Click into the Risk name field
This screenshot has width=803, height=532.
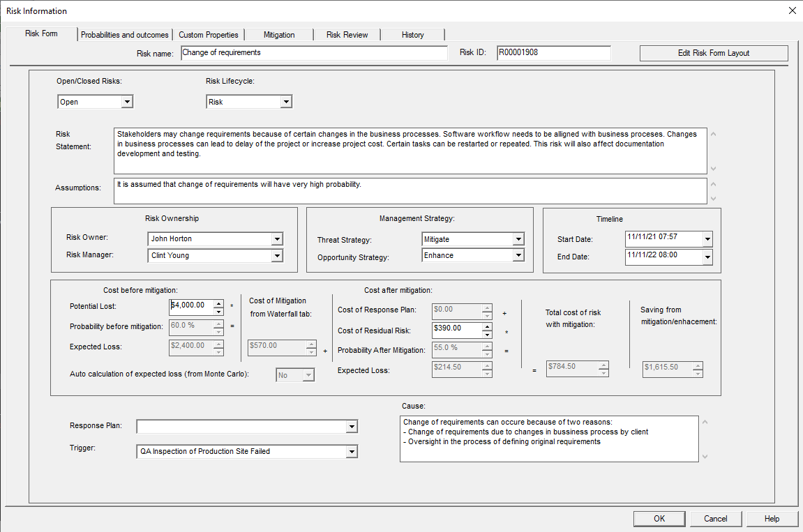pyautogui.click(x=314, y=53)
